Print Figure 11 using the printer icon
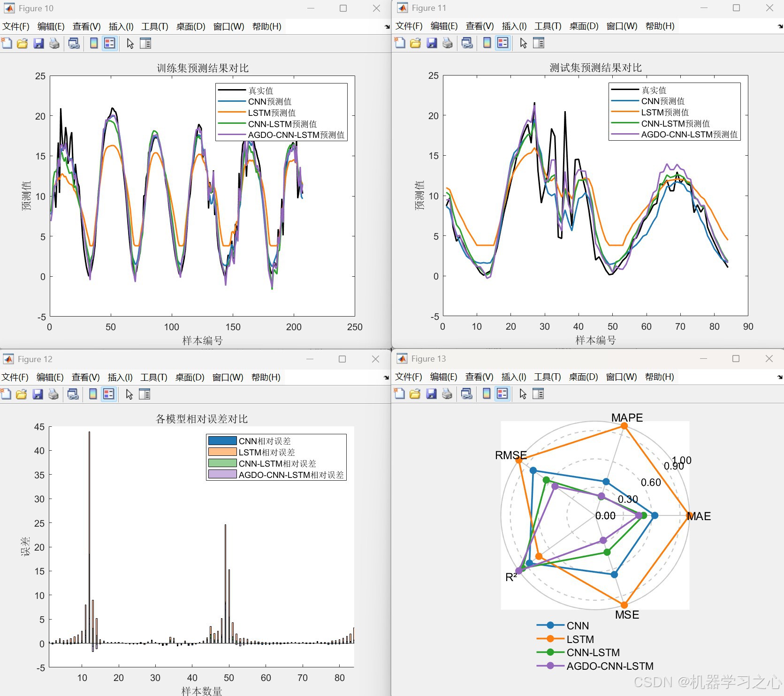 (448, 43)
